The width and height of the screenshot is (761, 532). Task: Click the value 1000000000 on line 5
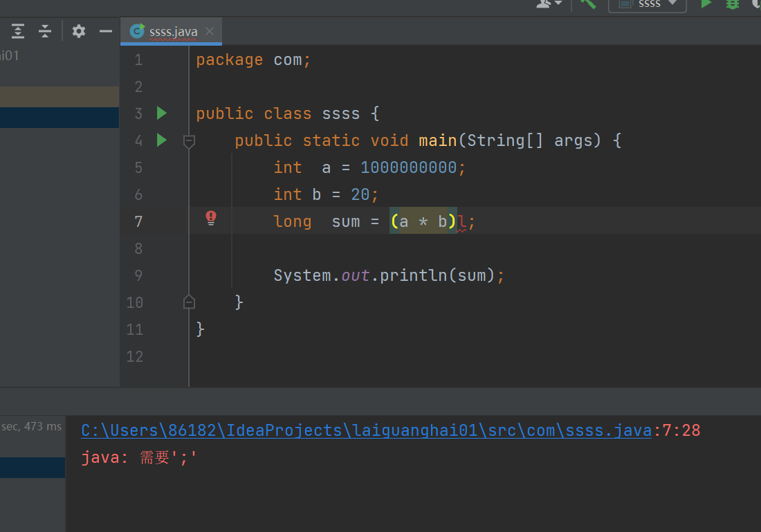pyautogui.click(x=408, y=168)
